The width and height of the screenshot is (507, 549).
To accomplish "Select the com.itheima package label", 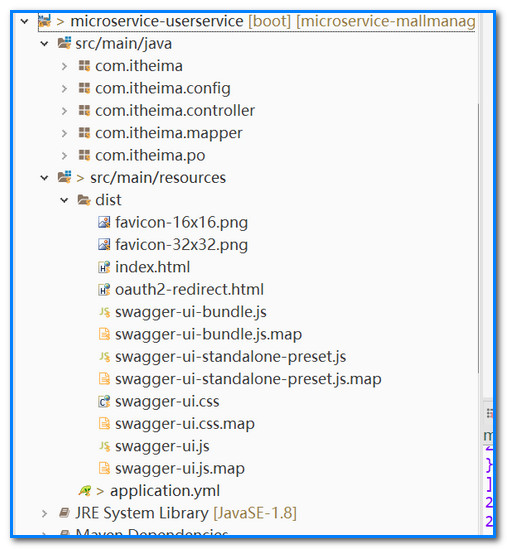I will coord(139,66).
